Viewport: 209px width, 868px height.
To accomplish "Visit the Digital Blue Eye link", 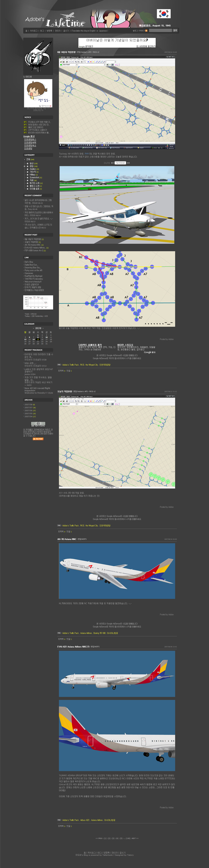I will click(x=31, y=265).
